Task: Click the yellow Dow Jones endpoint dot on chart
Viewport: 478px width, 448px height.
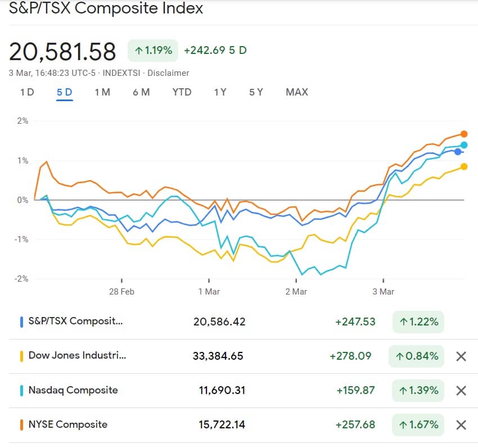Action: [x=464, y=166]
